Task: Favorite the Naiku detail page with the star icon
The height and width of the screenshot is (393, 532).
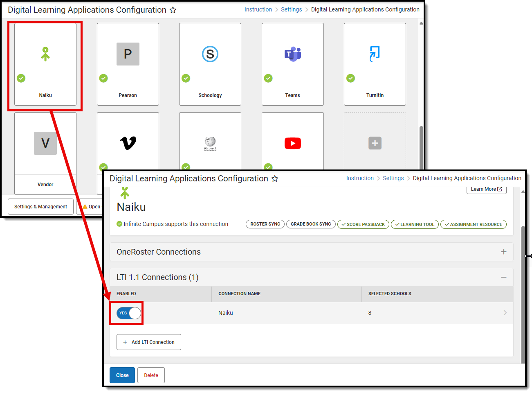Action: point(275,178)
